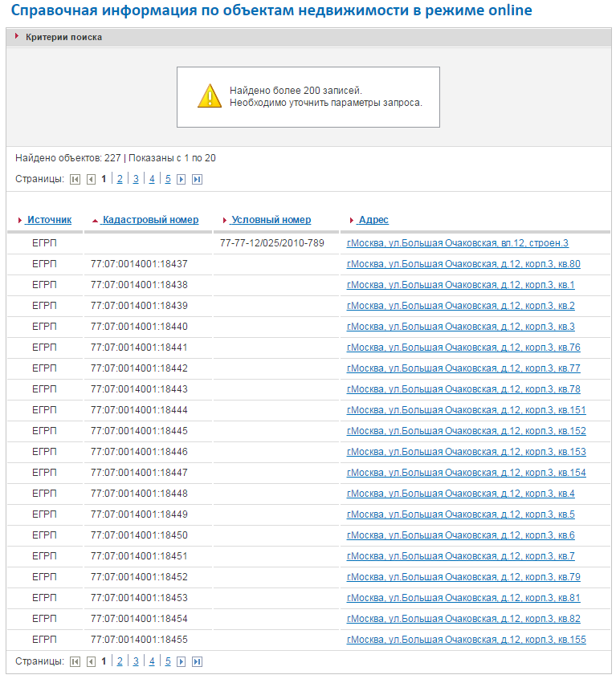Open address link ending вл.12, строен.3

457,243
